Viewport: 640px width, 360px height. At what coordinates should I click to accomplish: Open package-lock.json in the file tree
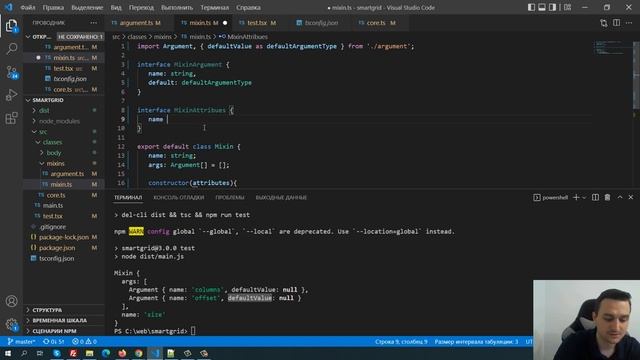[64, 237]
